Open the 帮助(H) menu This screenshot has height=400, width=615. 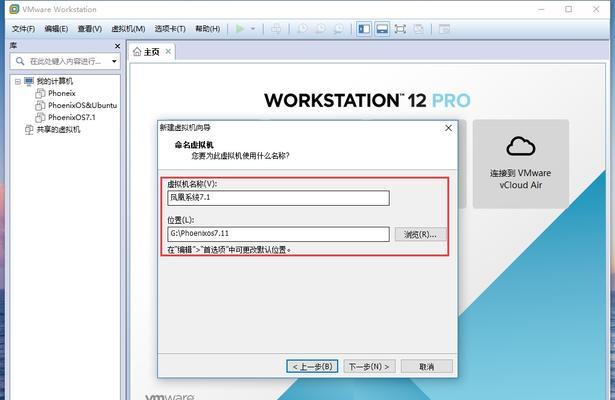tap(207, 29)
